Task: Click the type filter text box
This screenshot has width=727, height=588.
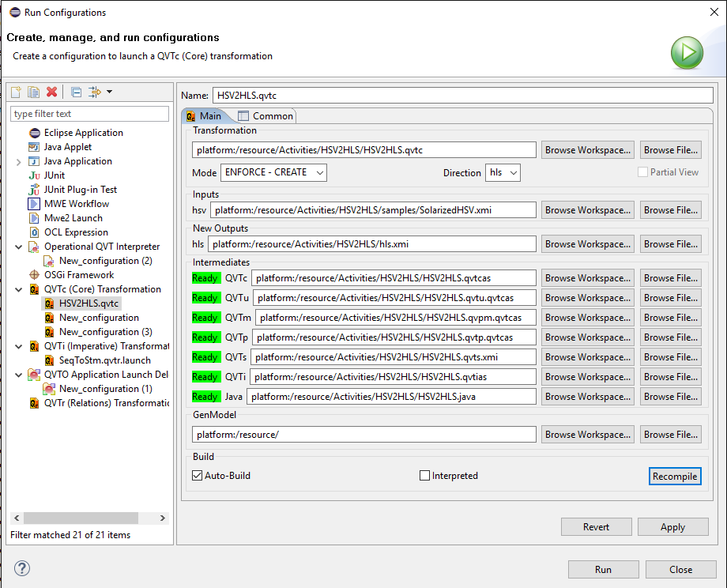Action: 89,114
